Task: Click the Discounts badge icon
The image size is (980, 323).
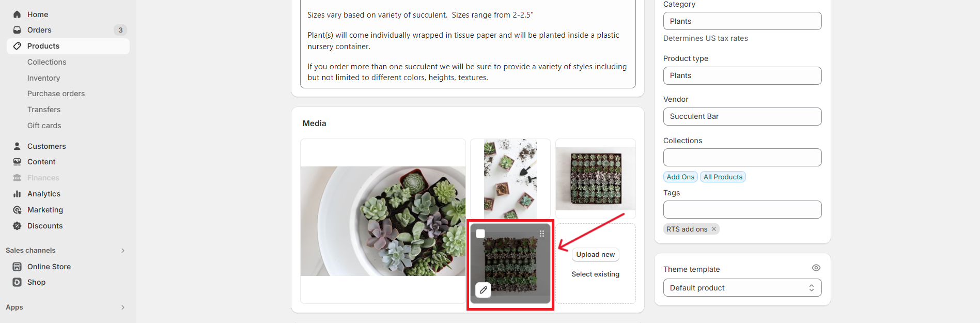Action: (17, 226)
